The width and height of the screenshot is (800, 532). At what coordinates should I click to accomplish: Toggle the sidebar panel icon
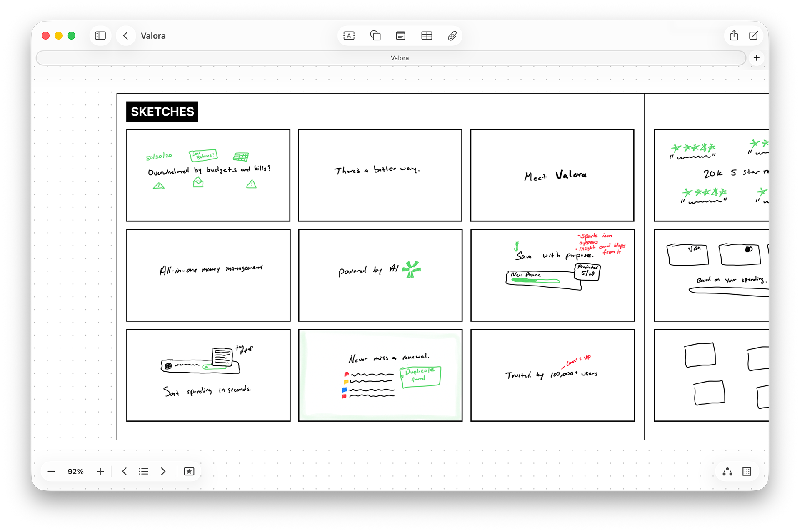(100, 36)
